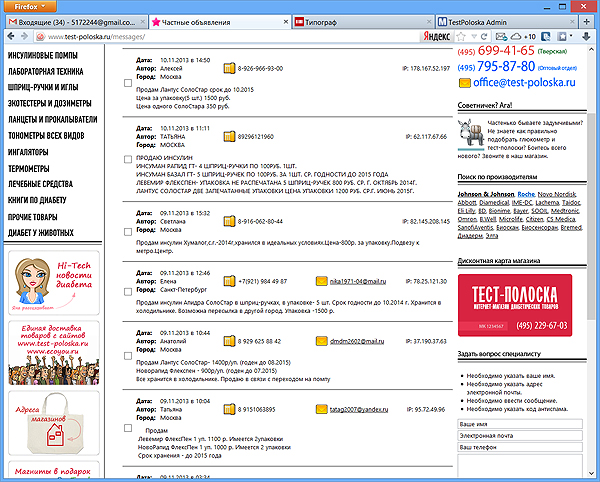
Task: Click the Ваш телефон input field
Action: click(x=520, y=447)
